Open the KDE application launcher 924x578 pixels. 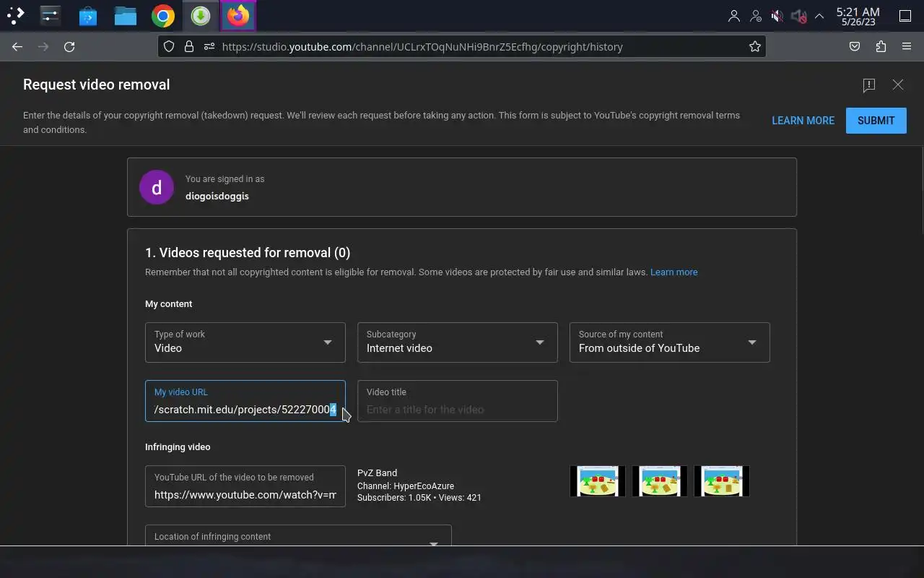[16, 16]
